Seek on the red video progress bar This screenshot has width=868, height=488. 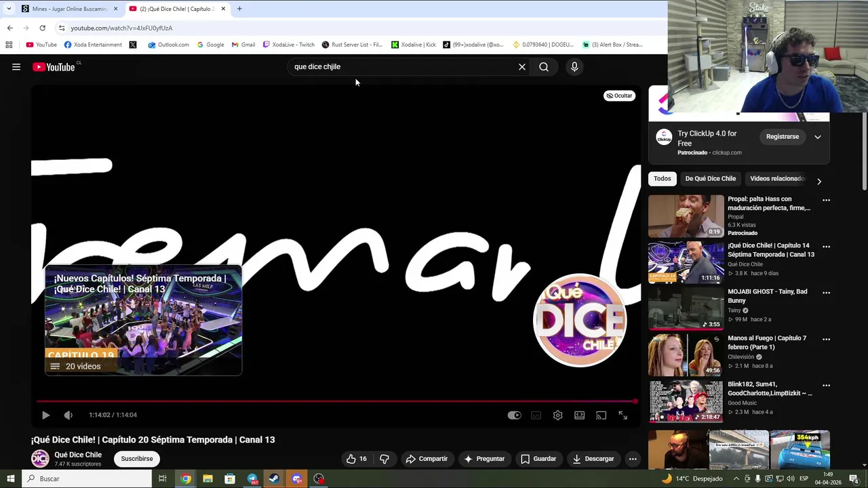coord(336,401)
